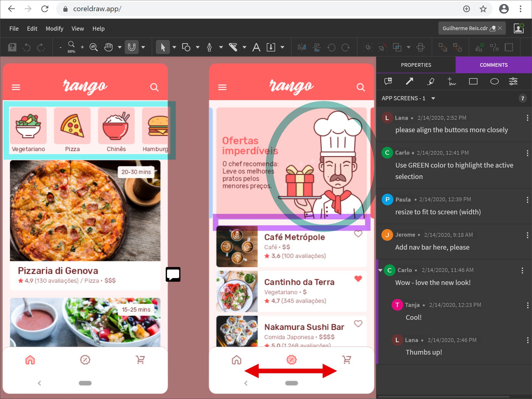The width and height of the screenshot is (532, 399).
Task: Click the comment marker on canvas
Action: [x=173, y=274]
